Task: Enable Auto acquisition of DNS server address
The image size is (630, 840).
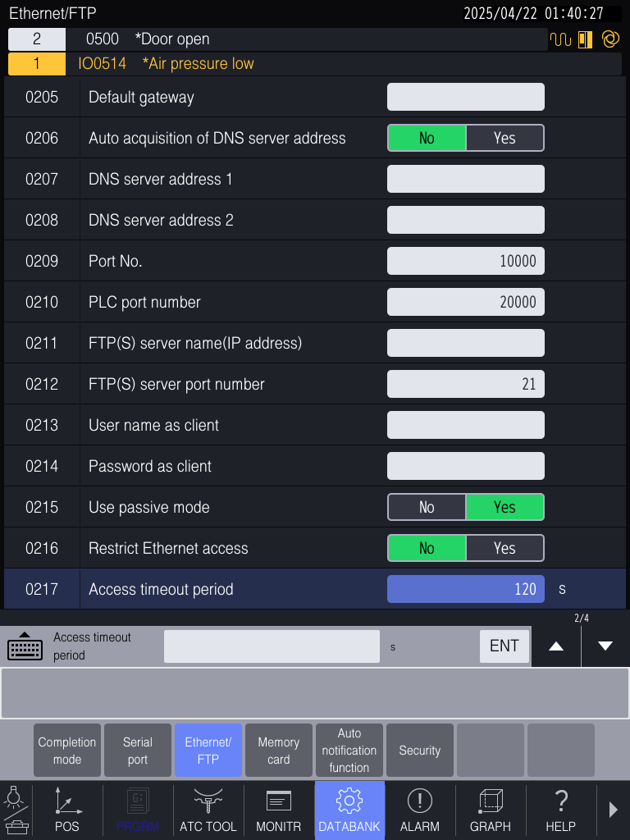Action: [504, 138]
